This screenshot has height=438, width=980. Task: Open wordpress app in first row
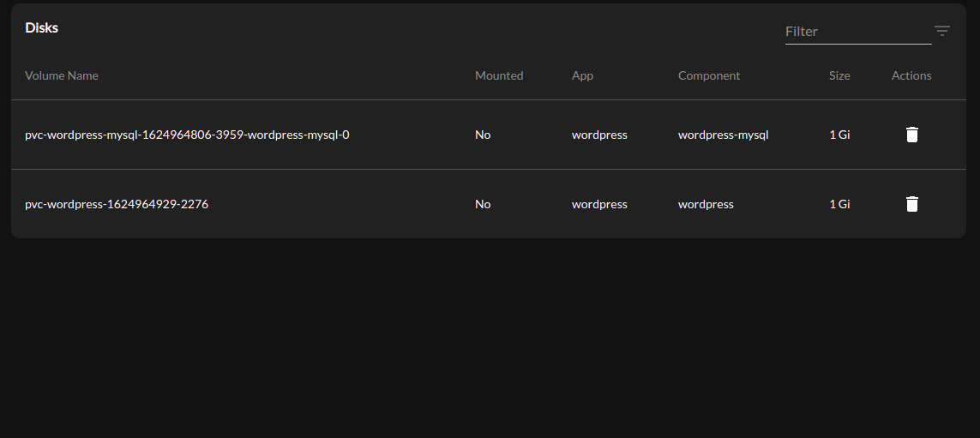599,135
